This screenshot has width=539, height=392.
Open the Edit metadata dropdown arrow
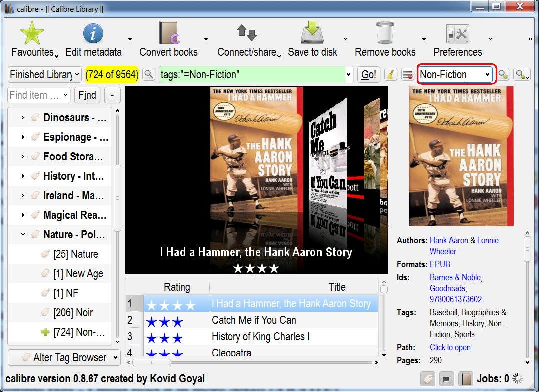point(130,39)
